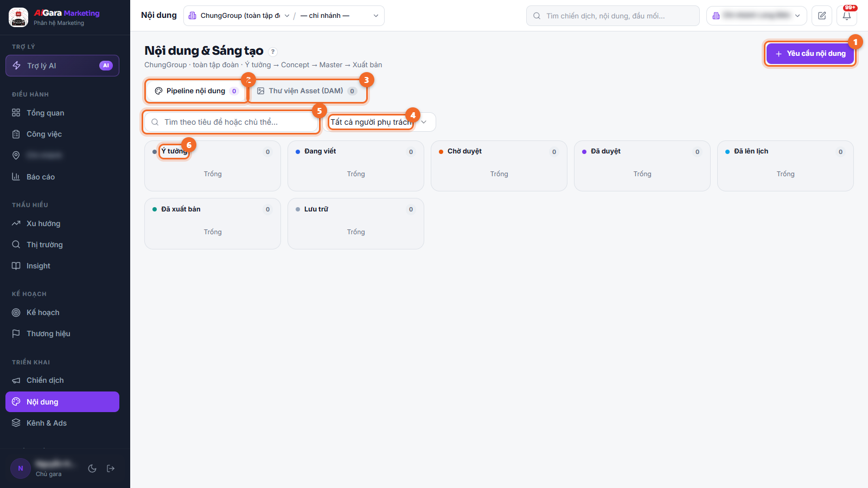Open Báo cáo reports
This screenshot has height=488, width=868.
(62, 177)
